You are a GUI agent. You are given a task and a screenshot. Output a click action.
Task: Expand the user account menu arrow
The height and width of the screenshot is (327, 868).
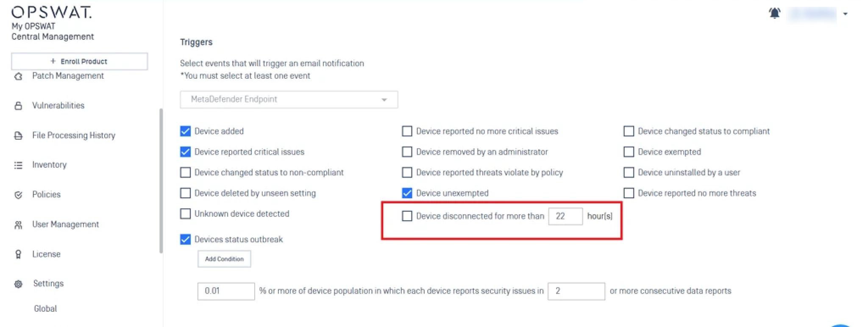(845, 14)
